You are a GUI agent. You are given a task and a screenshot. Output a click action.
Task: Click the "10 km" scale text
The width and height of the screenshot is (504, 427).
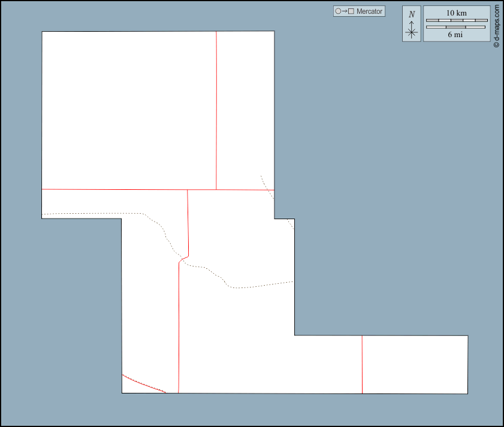point(456,13)
